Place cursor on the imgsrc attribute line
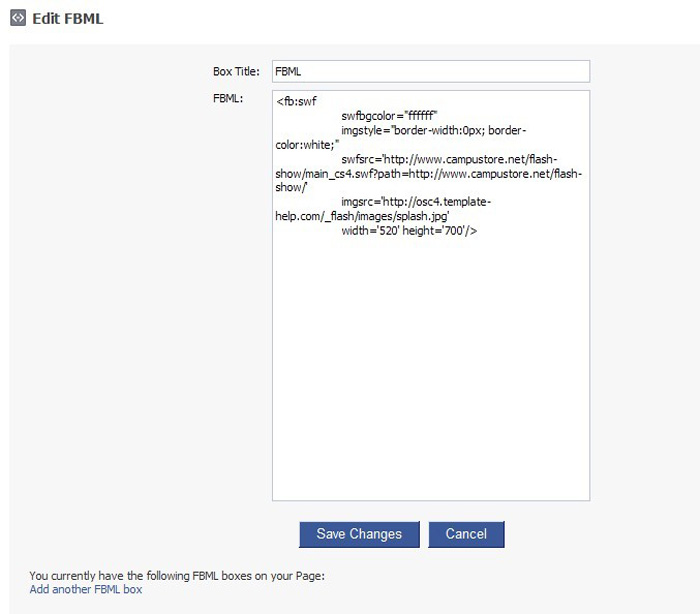The image size is (700, 614). coord(416,202)
